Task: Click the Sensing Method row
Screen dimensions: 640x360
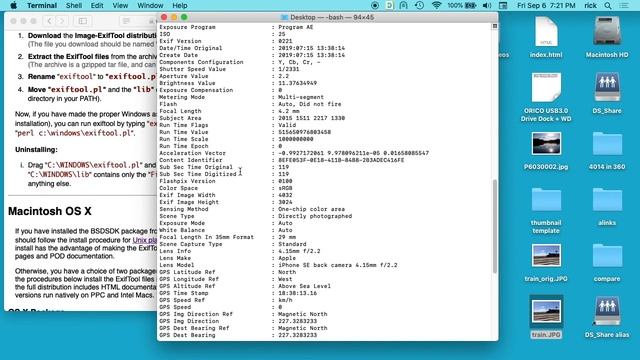Action: 252,209
